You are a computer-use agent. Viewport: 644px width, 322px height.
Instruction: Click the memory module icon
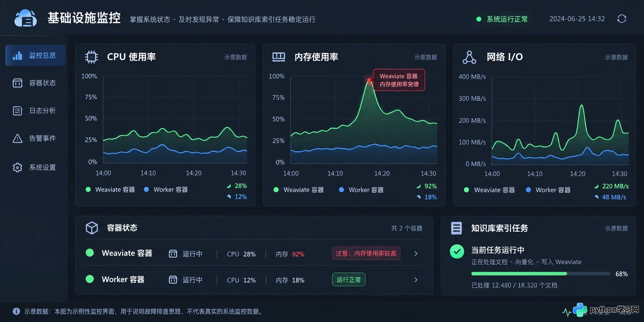(x=279, y=57)
